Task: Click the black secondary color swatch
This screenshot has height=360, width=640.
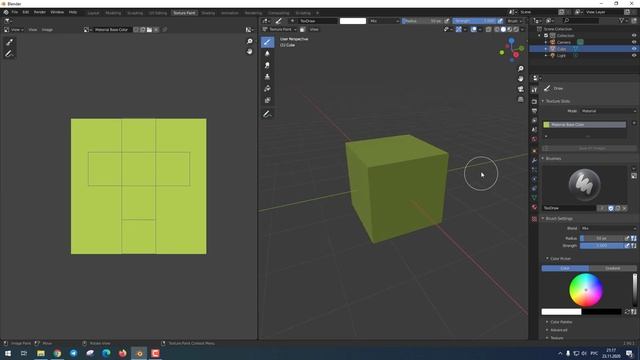Action: click(x=601, y=312)
